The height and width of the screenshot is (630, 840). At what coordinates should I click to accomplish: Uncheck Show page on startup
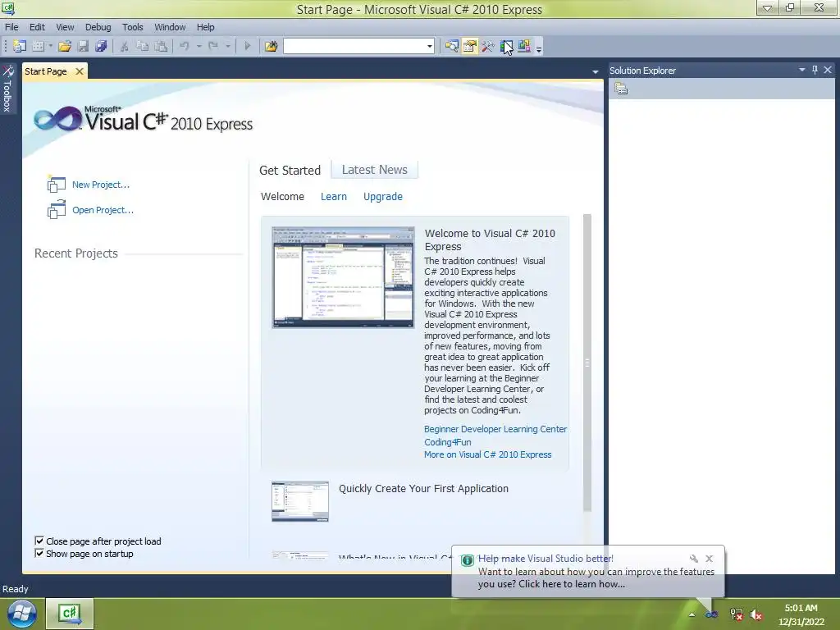[39, 553]
